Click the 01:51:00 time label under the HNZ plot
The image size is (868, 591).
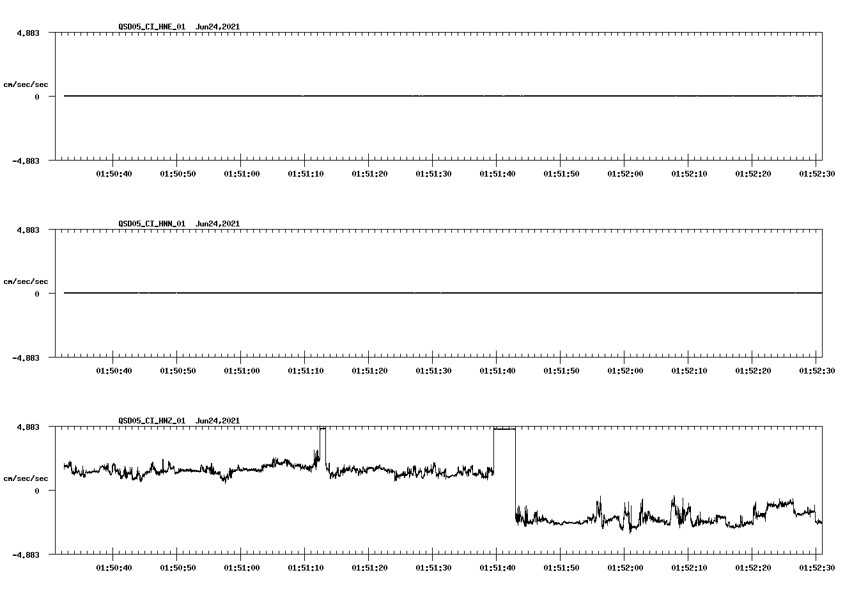(242, 567)
